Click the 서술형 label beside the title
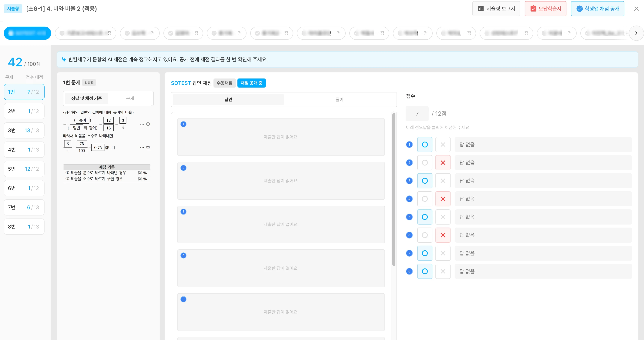The width and height of the screenshot is (644, 340). [13, 9]
